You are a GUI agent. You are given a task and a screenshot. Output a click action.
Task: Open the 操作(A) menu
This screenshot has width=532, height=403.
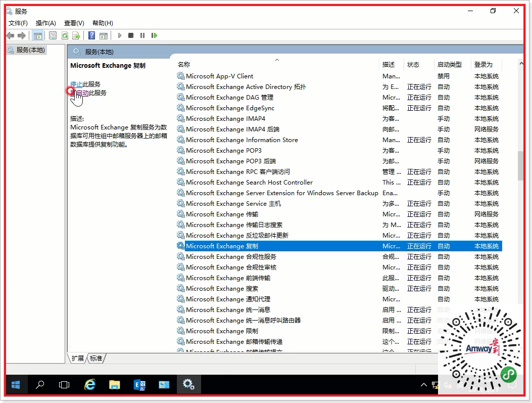pos(46,23)
